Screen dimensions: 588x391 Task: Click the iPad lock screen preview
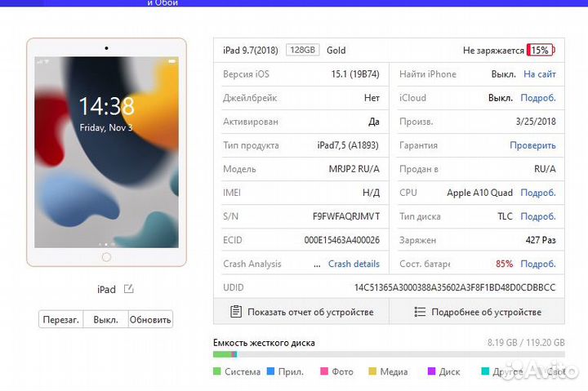[x=106, y=152]
